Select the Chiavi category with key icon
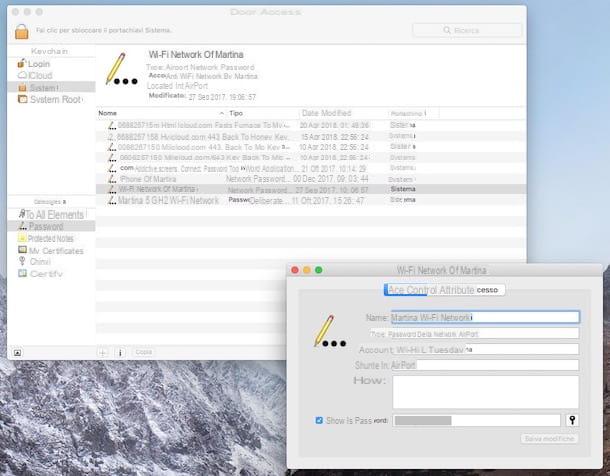610x476 pixels. (34, 262)
